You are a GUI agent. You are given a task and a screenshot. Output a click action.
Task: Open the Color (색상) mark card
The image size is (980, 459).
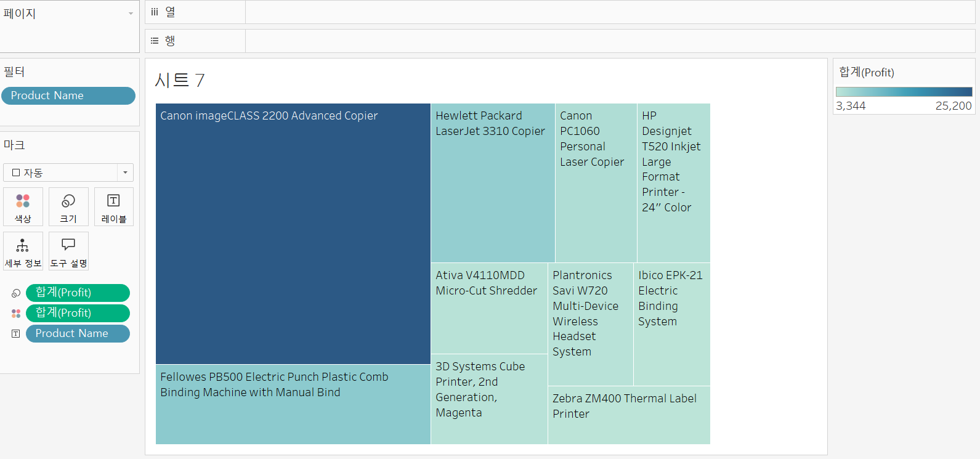[23, 207]
